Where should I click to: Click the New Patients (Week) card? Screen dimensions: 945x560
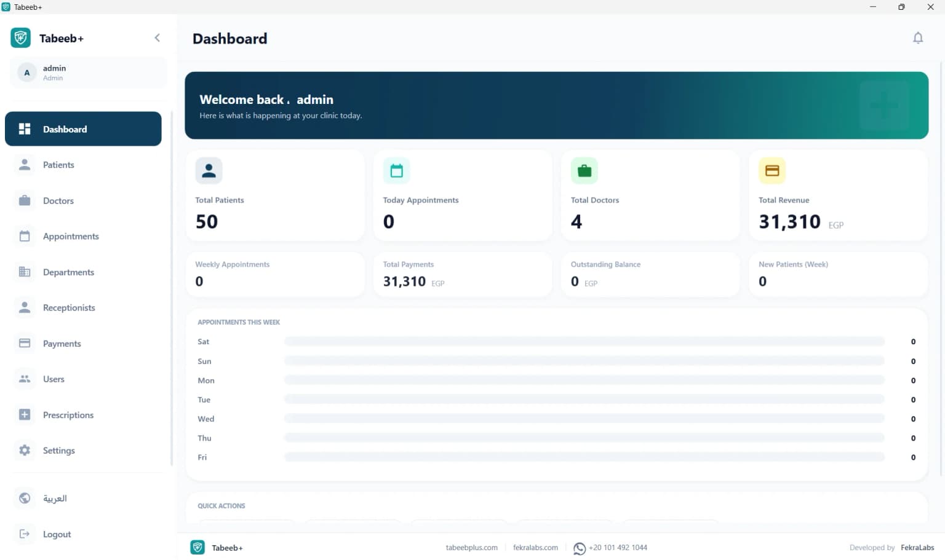[838, 274]
